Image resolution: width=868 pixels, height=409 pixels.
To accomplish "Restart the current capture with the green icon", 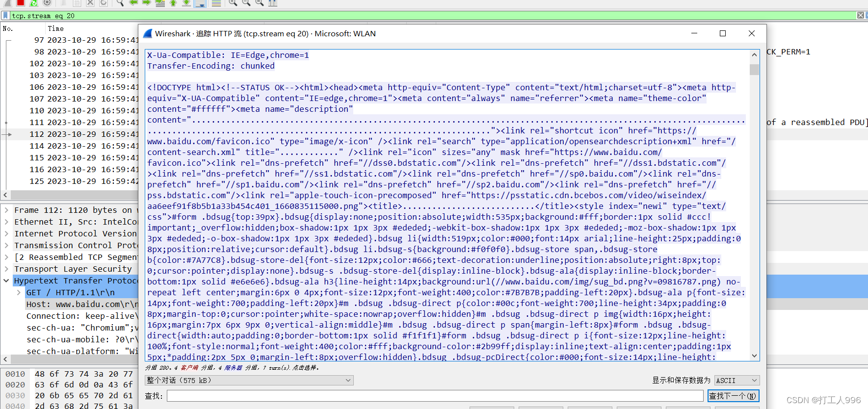I will point(34,3).
